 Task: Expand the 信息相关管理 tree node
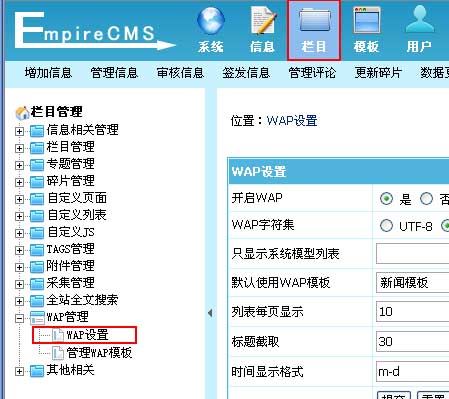tap(19, 131)
